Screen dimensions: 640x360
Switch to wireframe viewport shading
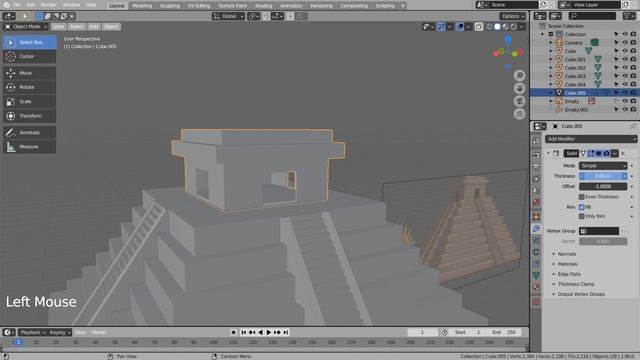click(x=489, y=27)
